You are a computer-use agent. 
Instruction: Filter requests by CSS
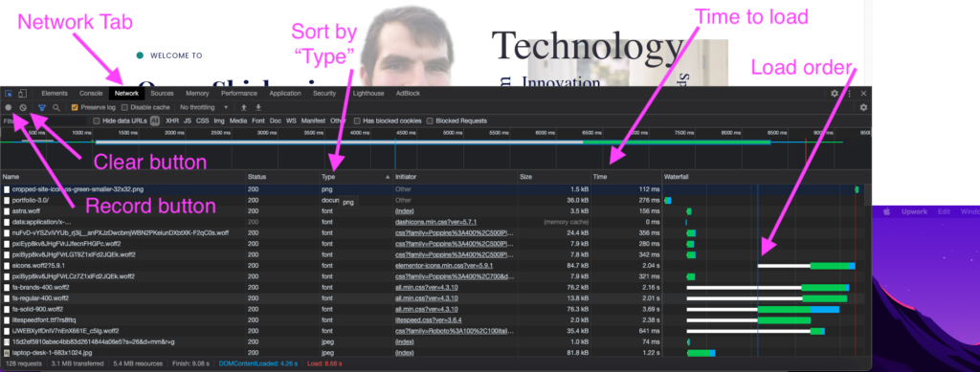[203, 121]
